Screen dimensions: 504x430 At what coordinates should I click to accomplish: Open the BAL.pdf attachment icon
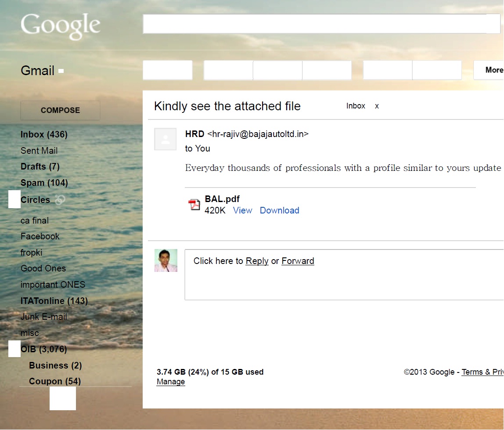194,205
